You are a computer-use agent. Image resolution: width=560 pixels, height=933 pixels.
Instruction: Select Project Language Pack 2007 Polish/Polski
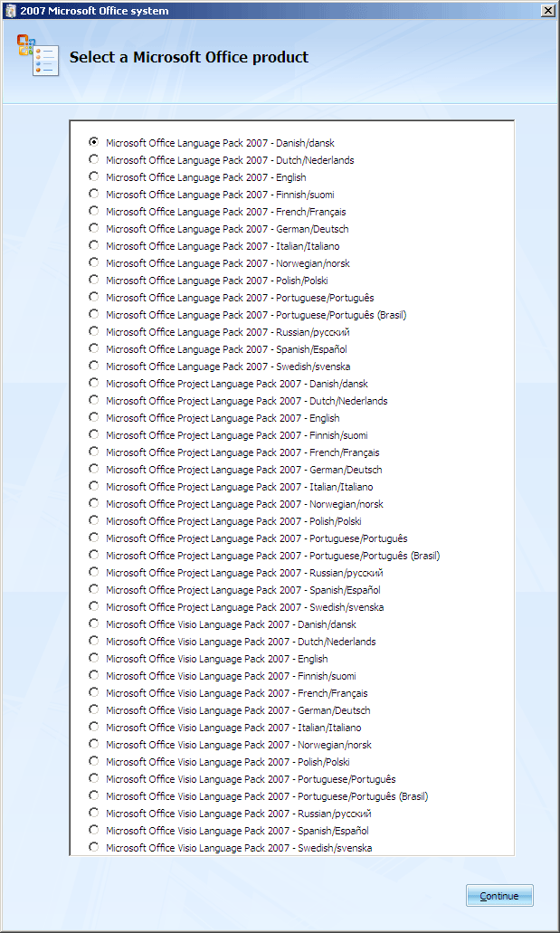93,520
